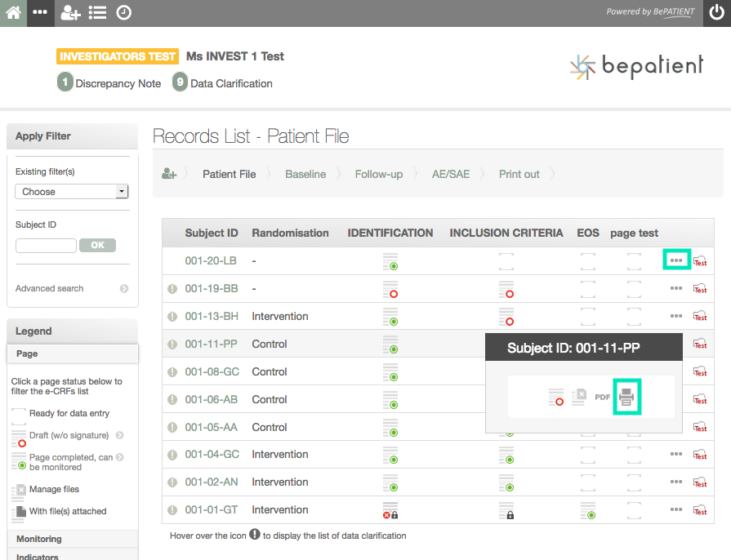Click warning icon beside 001-13-BH

pyautogui.click(x=172, y=317)
